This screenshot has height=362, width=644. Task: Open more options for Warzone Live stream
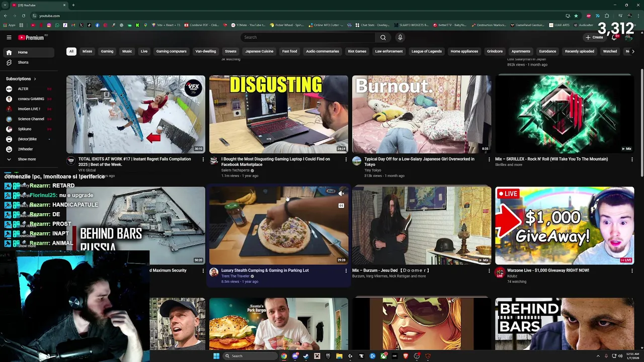pos(632,270)
